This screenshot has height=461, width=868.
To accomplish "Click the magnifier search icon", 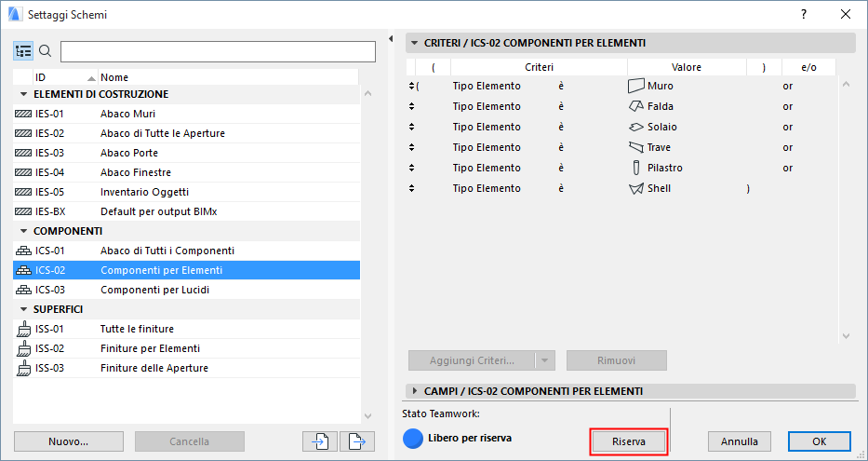I will click(x=45, y=51).
